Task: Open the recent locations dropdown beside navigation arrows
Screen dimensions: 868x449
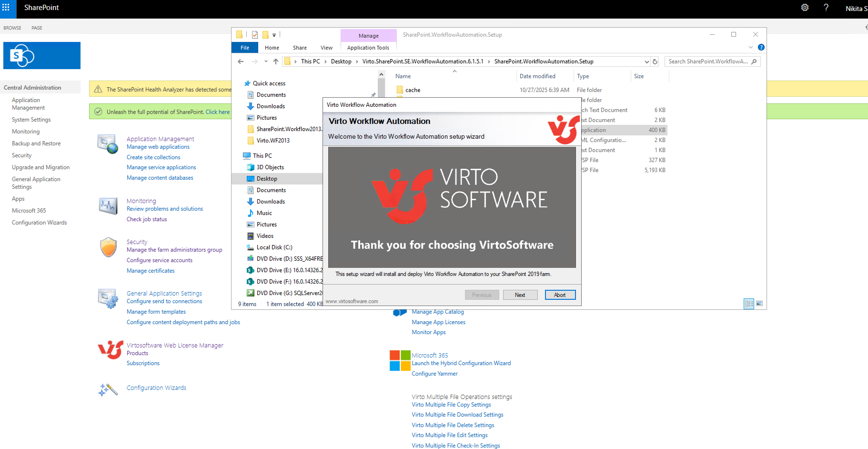Action: (265, 61)
